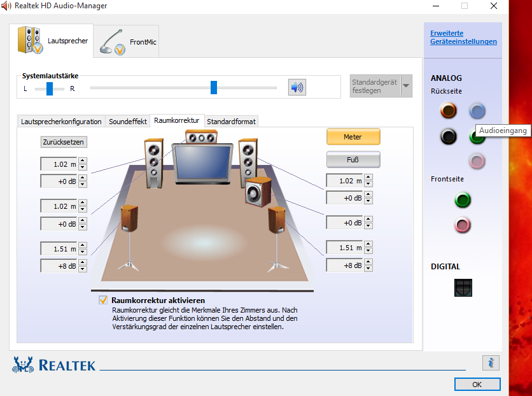Click the digital optical output connector icon
Image resolution: width=532 pixels, height=396 pixels.
tap(463, 288)
